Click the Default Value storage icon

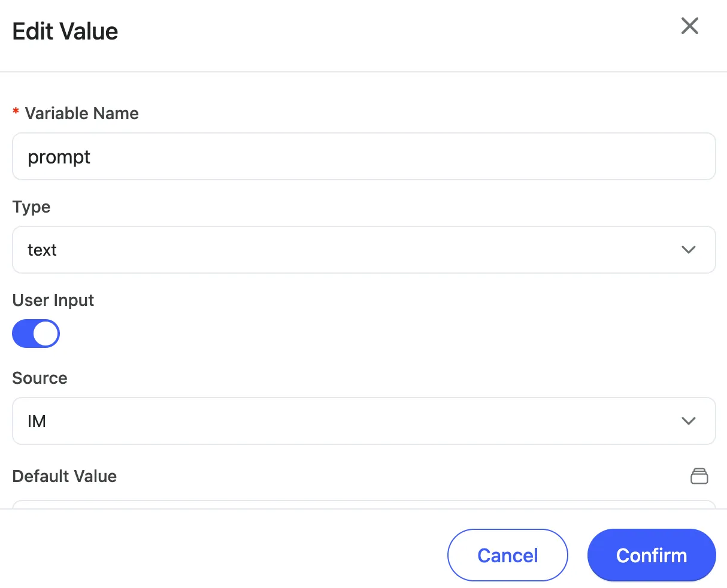(699, 476)
